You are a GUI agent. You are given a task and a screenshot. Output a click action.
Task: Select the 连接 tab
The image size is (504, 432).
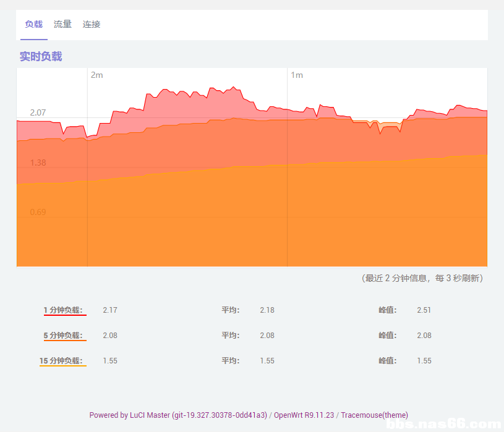tap(92, 25)
